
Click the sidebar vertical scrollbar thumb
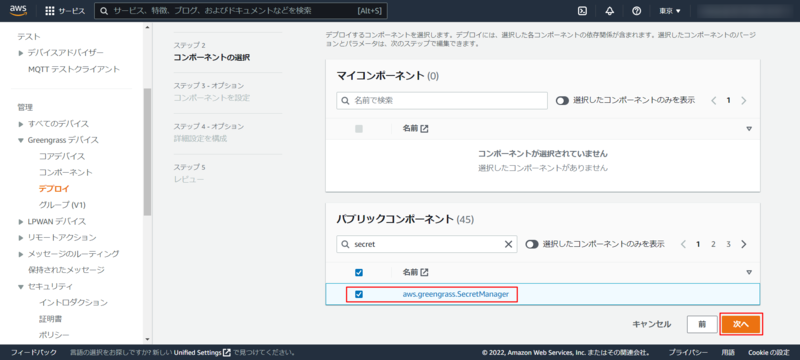[147, 151]
